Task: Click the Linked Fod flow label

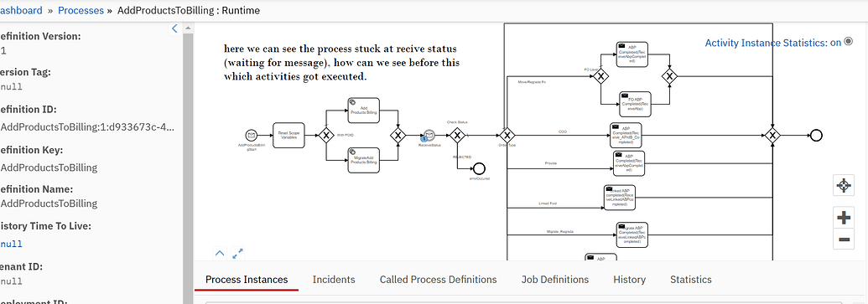Action: click(548, 204)
